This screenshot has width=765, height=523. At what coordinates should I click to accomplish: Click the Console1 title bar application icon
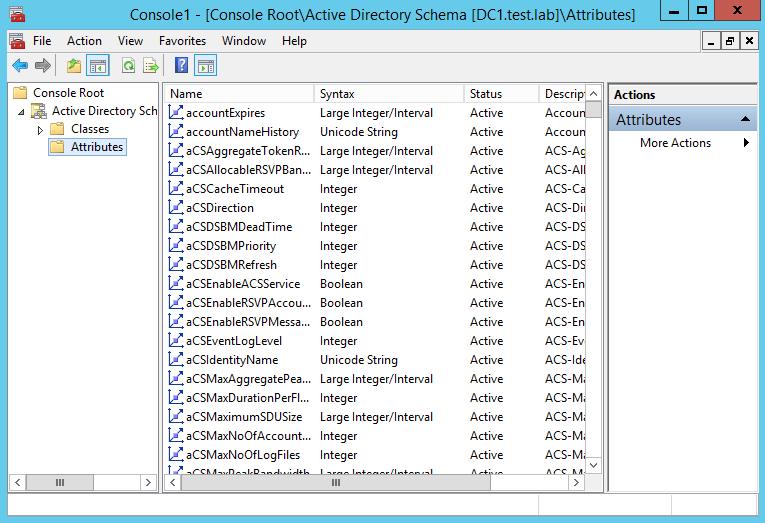pos(17,14)
